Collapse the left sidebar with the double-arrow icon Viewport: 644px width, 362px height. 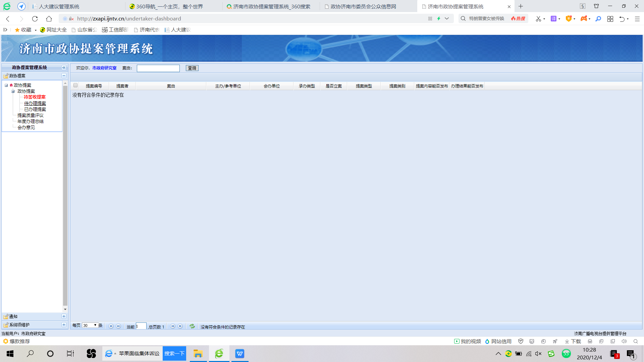pos(64,68)
